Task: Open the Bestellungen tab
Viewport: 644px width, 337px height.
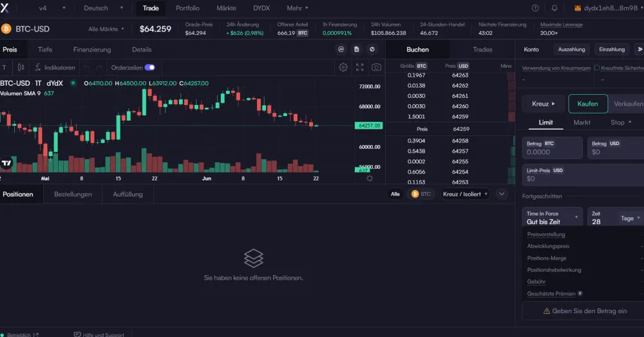Action: coord(73,194)
